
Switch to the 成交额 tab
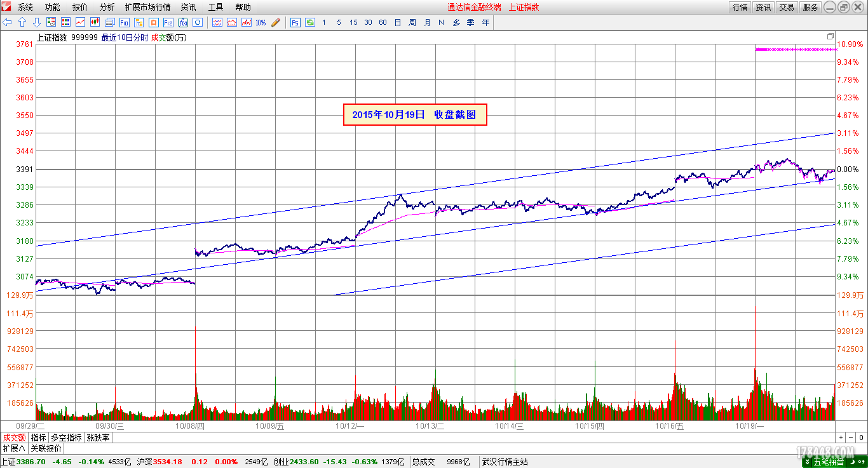[14, 438]
